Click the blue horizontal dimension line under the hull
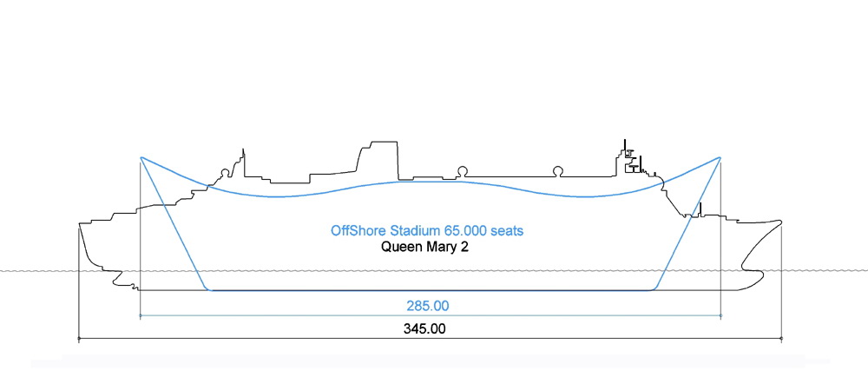 click(431, 315)
